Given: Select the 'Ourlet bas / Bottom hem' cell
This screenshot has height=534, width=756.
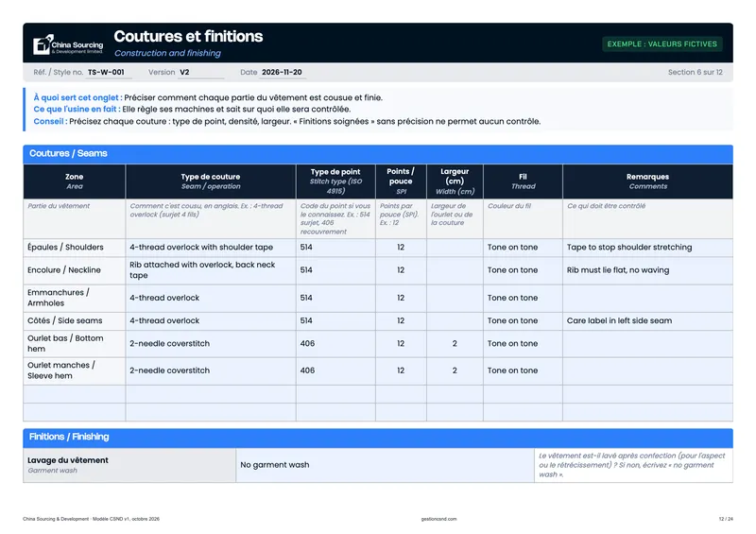Looking at the screenshot, I should point(75,343).
